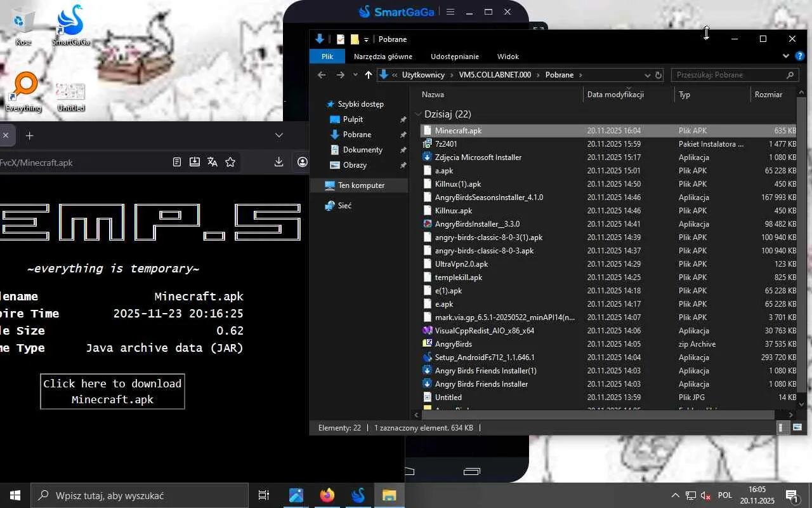List all browser tabs with the chevron
The width and height of the screenshot is (812, 508).
pyautogui.click(x=279, y=135)
